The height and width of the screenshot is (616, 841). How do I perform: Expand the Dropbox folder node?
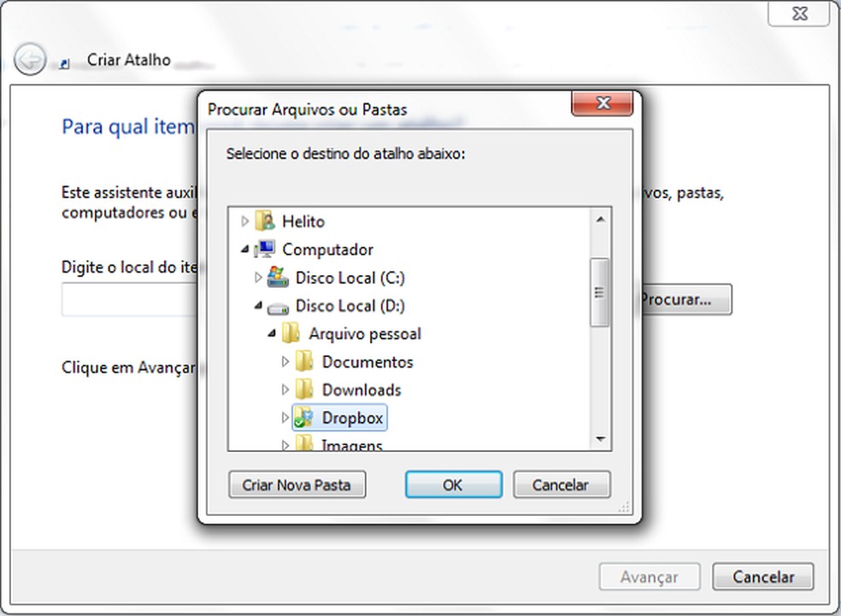(285, 417)
